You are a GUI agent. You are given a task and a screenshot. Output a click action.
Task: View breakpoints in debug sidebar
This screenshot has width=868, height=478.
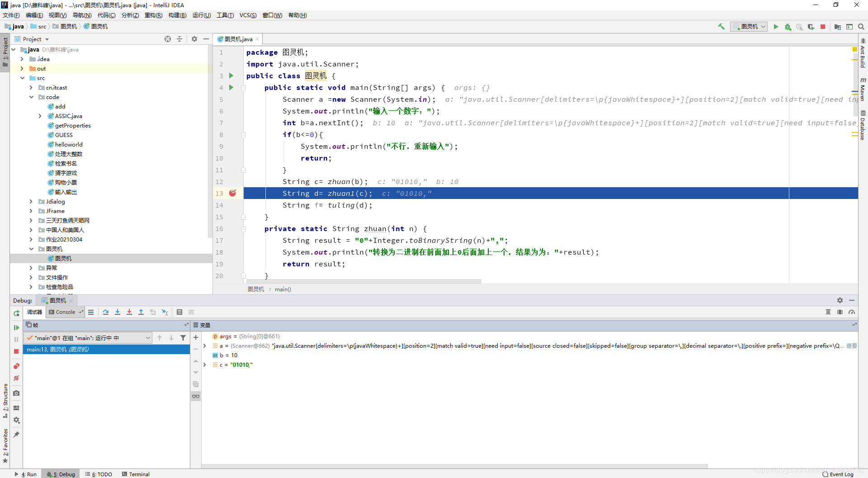(x=16, y=366)
